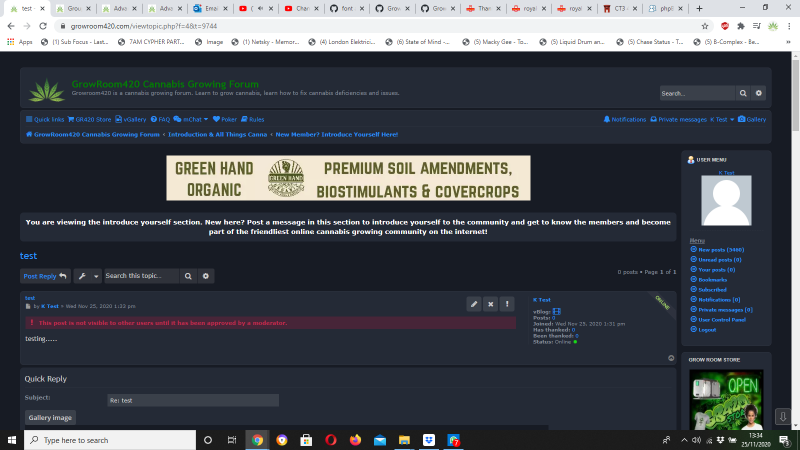
Task: Click the Gallery image button
Action: coord(50,417)
